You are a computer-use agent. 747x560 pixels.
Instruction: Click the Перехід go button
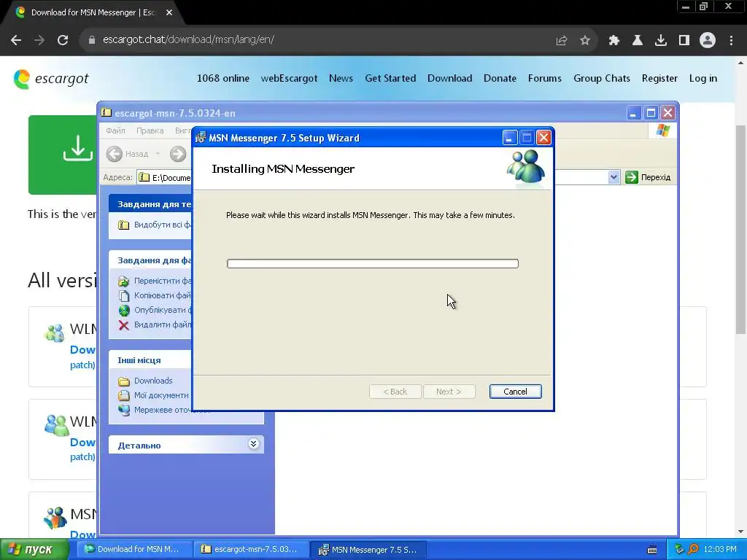pos(649,177)
